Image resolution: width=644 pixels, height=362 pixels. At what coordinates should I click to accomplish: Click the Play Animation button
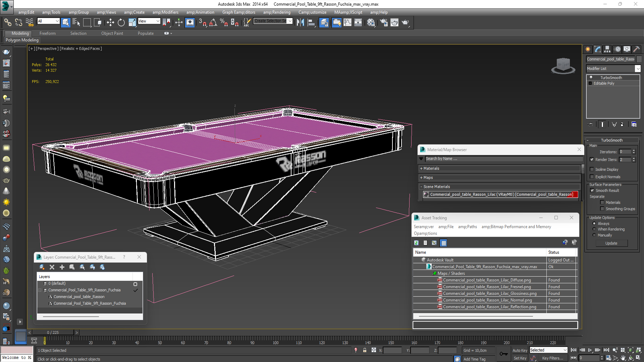coord(590,350)
